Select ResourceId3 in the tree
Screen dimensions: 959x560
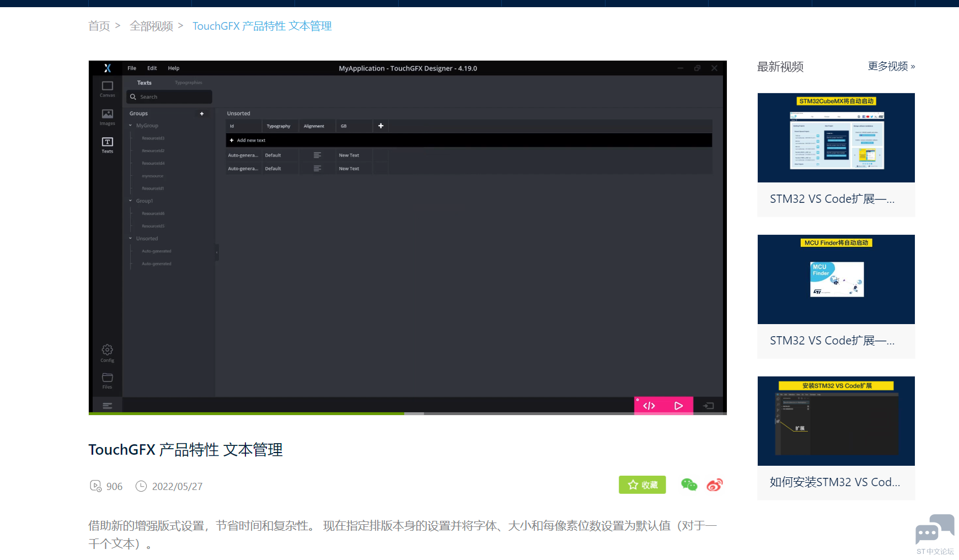click(153, 138)
